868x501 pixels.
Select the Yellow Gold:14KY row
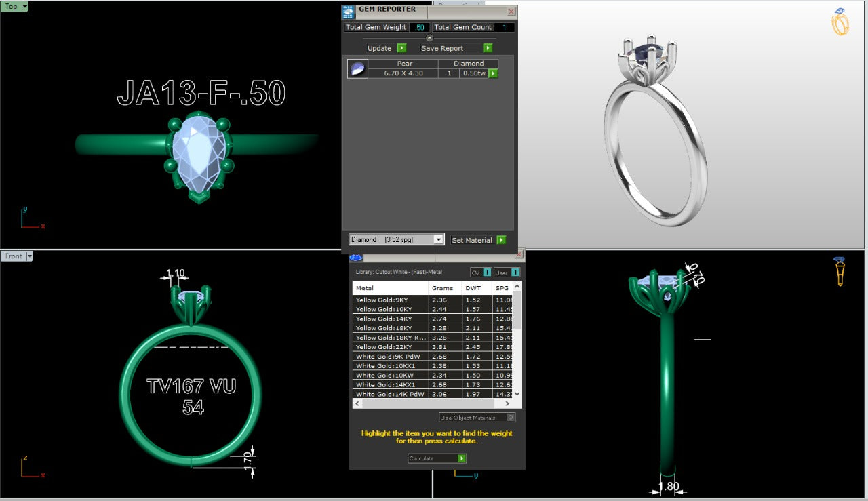click(433, 319)
